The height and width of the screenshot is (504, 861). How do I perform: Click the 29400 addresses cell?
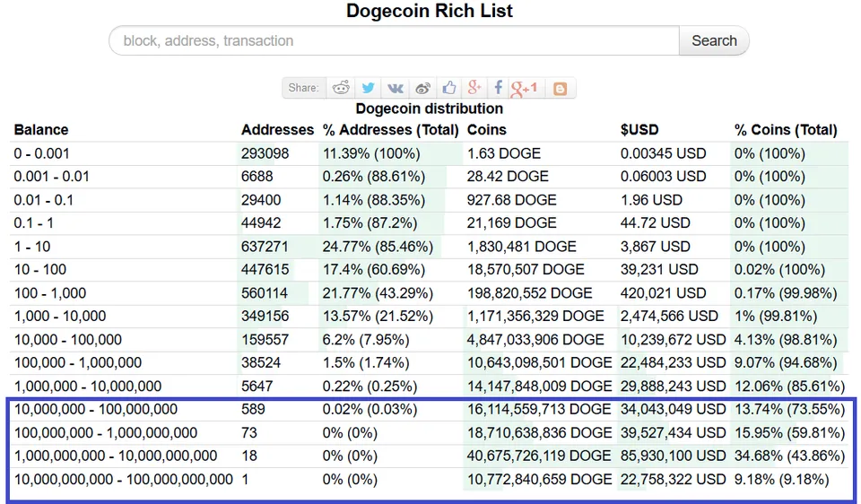pos(261,200)
